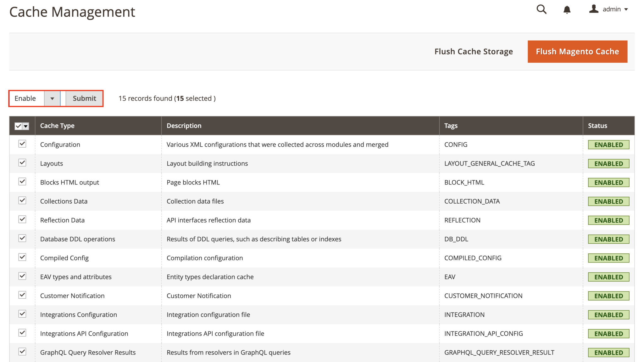Select the Customer Notification cache row
The width and height of the screenshot is (644, 362).
(22, 295)
